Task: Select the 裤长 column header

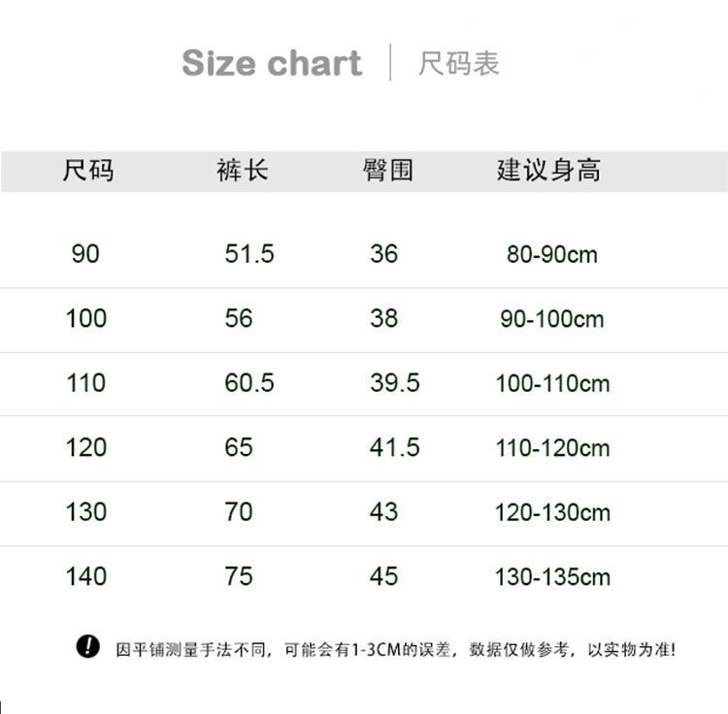Action: pyautogui.click(x=243, y=170)
